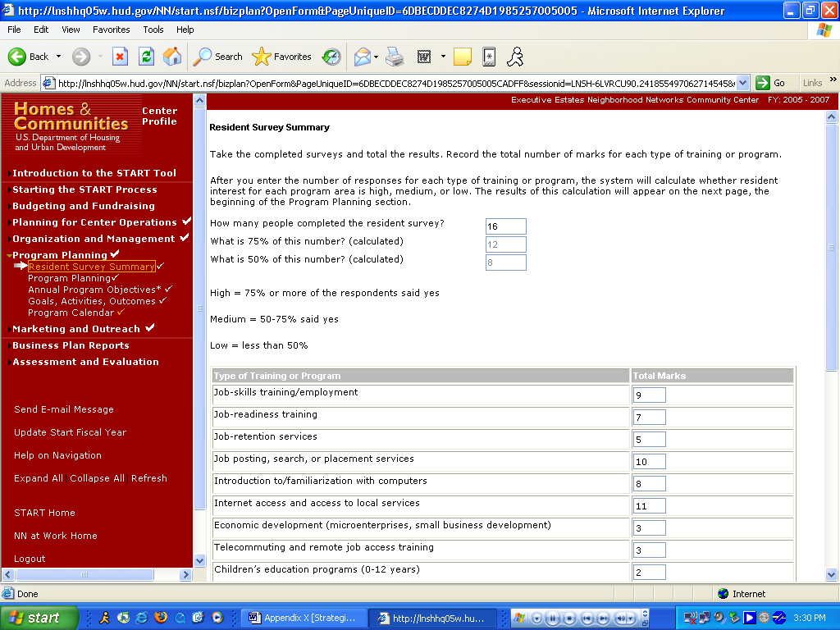This screenshot has width=840, height=630.
Task: Click the yellow Discuss note icon
Action: [x=463, y=57]
